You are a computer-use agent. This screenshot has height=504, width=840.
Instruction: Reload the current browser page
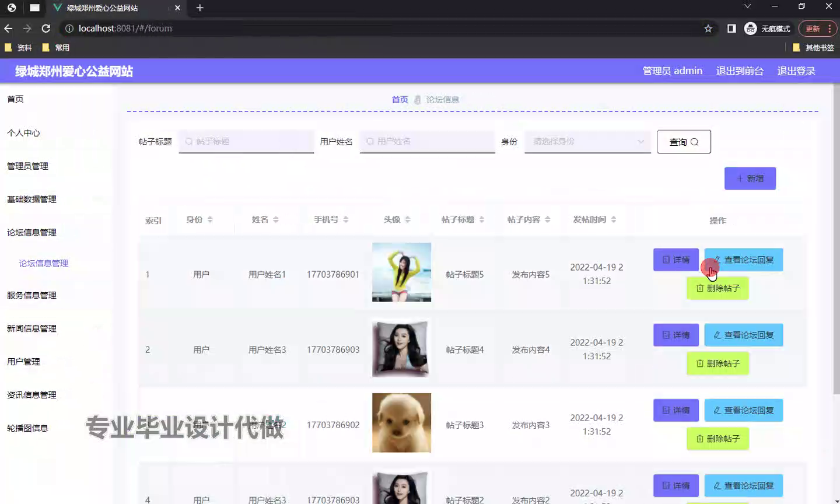point(46,28)
